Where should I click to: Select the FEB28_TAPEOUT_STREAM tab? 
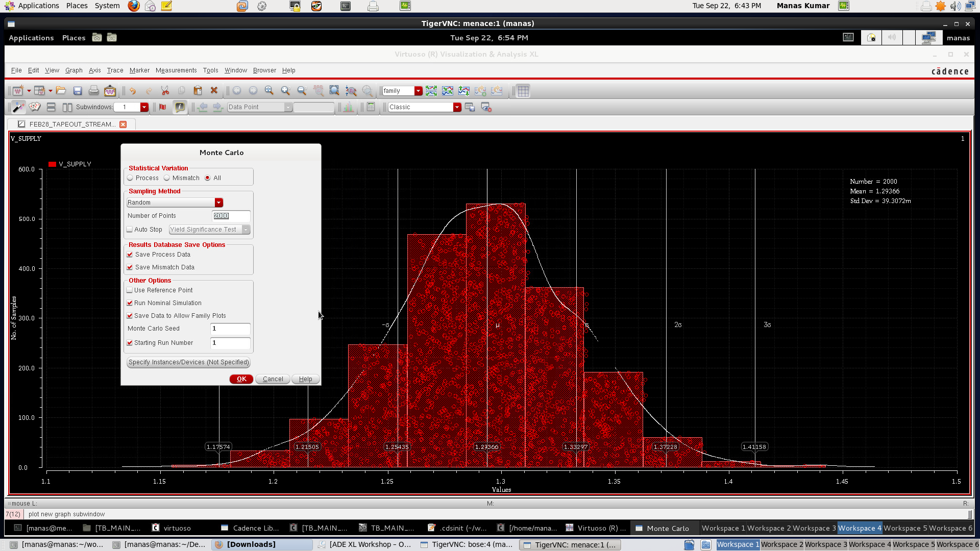tap(71, 124)
